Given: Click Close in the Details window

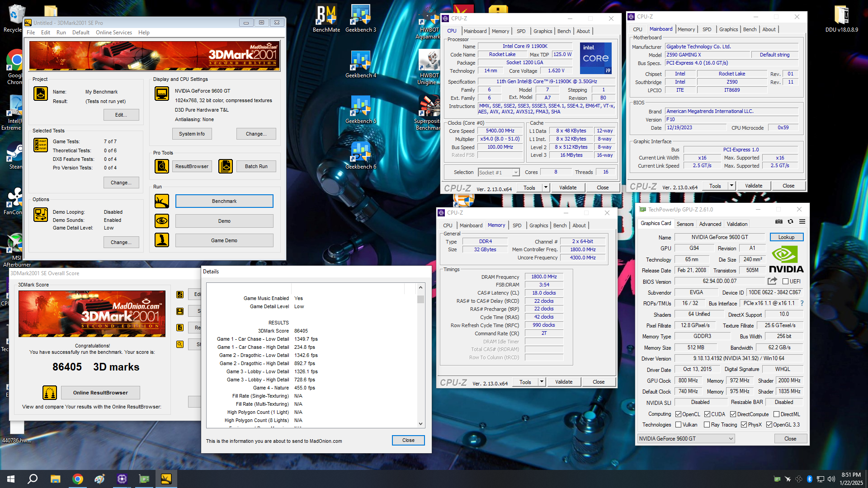Looking at the screenshot, I should point(408,440).
